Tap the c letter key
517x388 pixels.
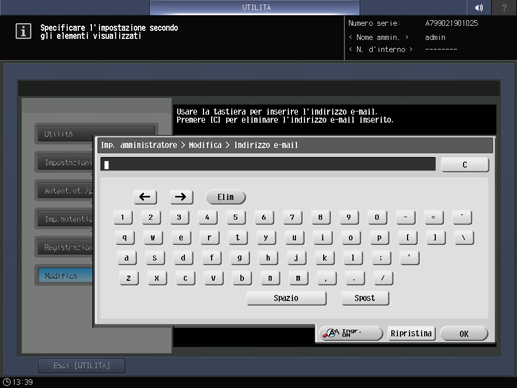pyautogui.click(x=185, y=278)
